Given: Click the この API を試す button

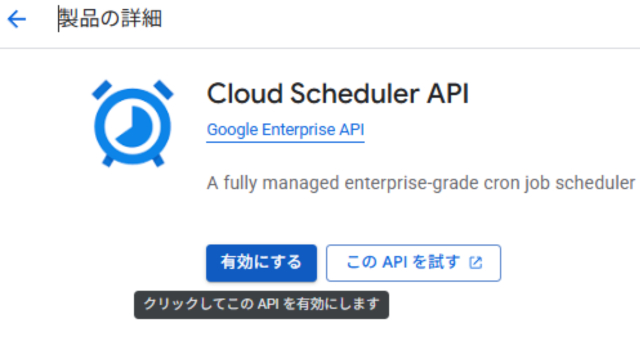Looking at the screenshot, I should tap(413, 263).
